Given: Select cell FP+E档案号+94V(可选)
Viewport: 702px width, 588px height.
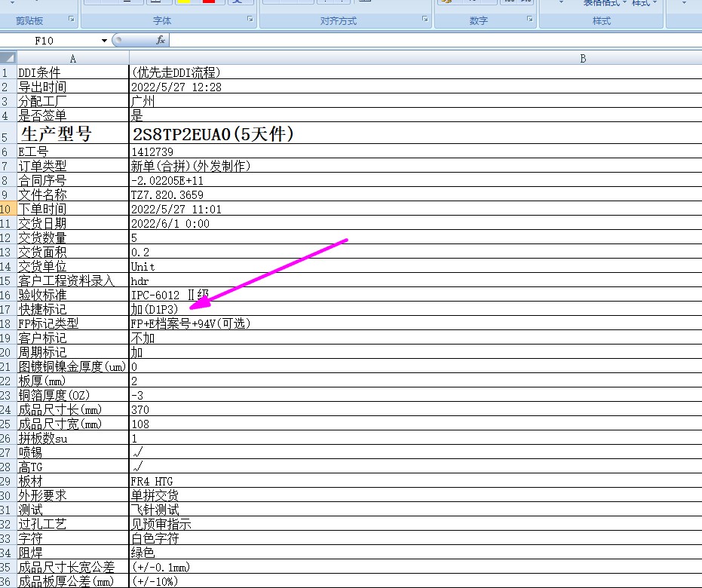Looking at the screenshot, I should coord(415,323).
